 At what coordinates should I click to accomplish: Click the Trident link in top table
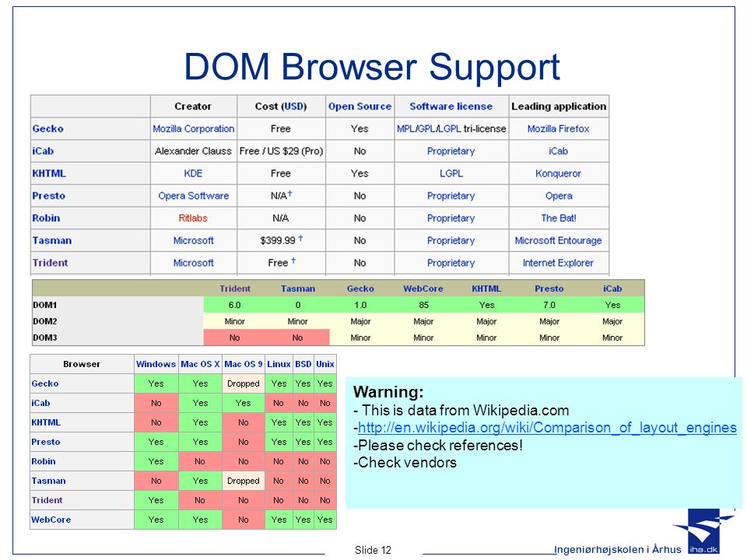[50, 263]
